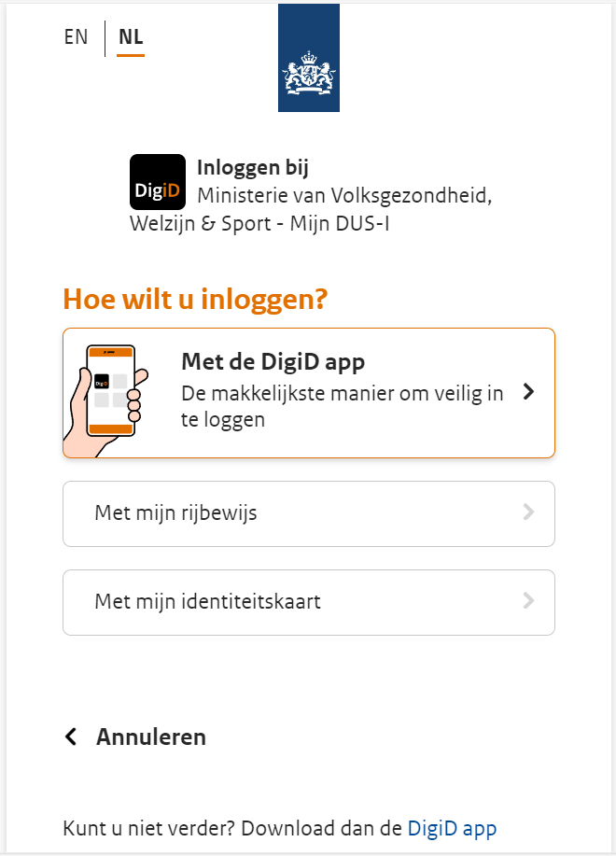
Task: Click the "Hoe wilt u inloggen?" heading
Action: click(195, 300)
